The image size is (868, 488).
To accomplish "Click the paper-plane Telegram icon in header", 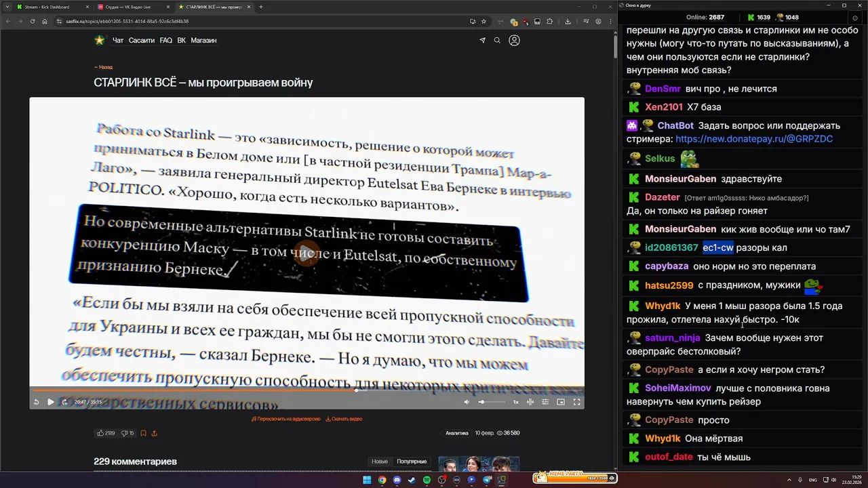I will [x=483, y=41].
